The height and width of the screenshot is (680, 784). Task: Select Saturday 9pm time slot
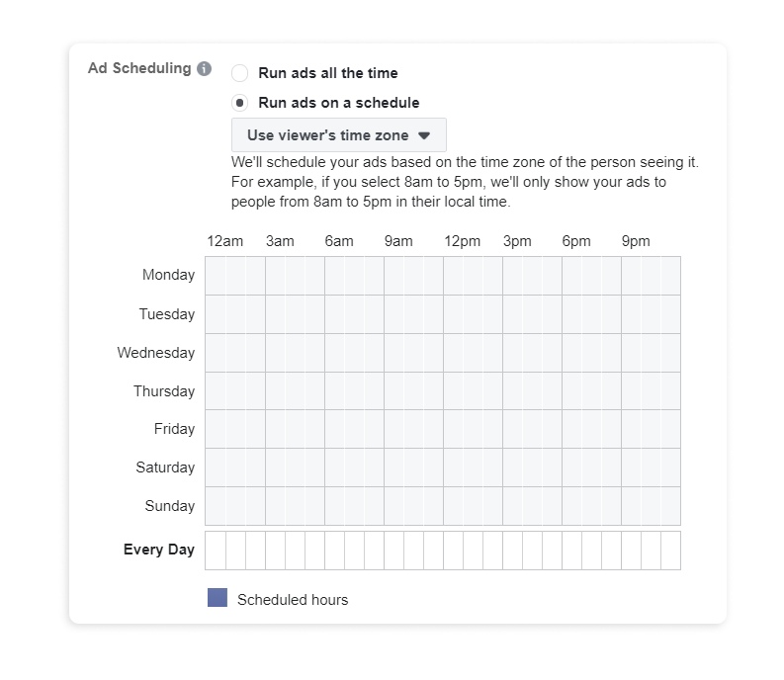pos(632,467)
